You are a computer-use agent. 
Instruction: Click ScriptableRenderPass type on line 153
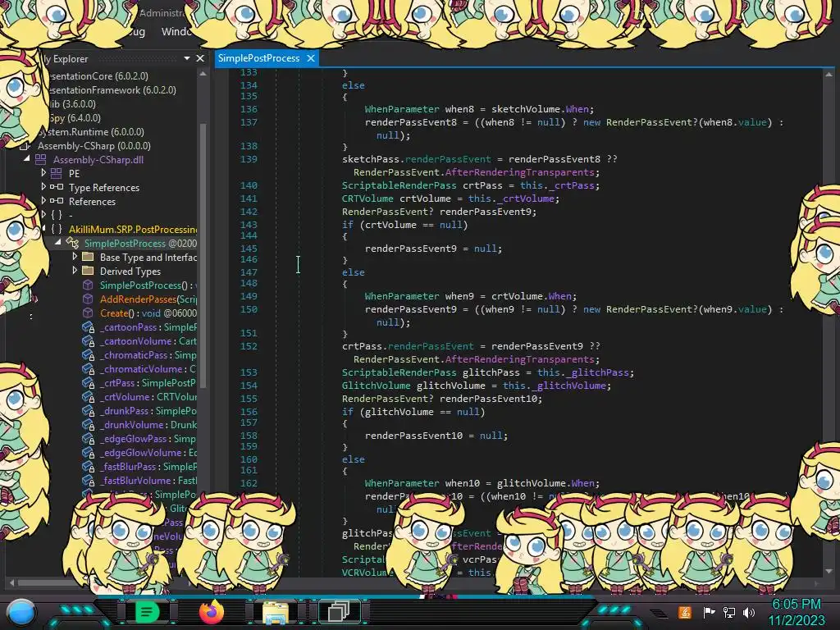point(399,372)
